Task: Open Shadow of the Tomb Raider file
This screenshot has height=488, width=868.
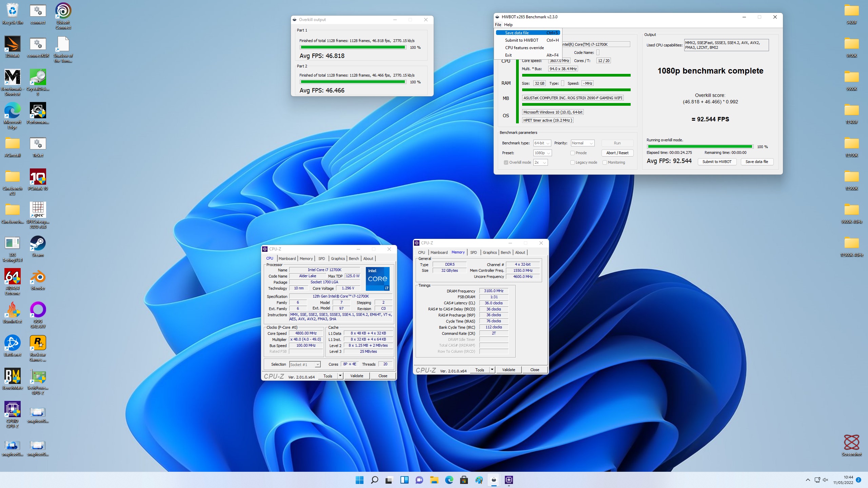Action: [x=63, y=49]
